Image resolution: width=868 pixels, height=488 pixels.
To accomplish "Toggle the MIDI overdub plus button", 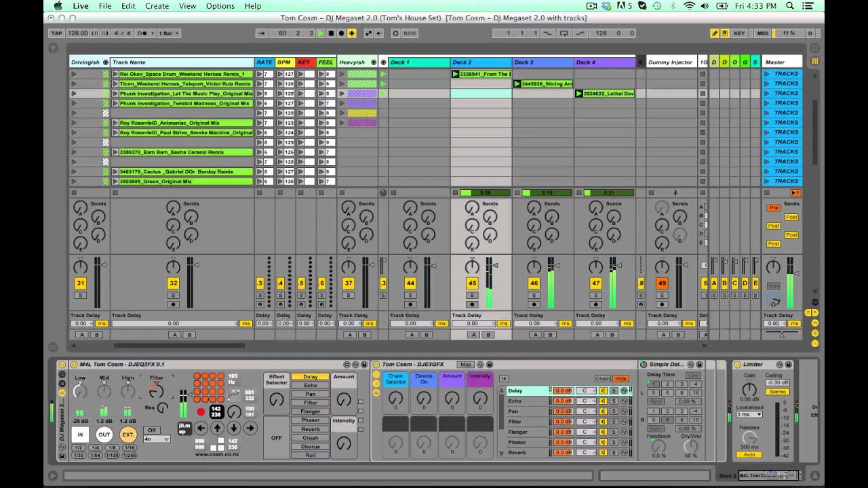I will tap(351, 33).
